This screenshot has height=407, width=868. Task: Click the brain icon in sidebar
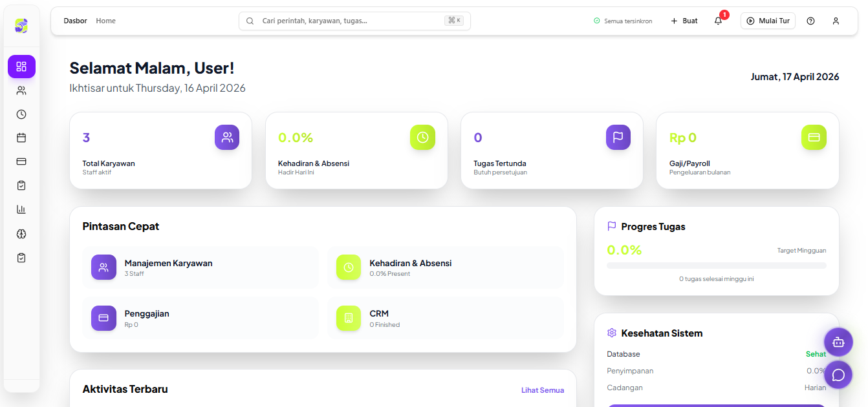21,234
